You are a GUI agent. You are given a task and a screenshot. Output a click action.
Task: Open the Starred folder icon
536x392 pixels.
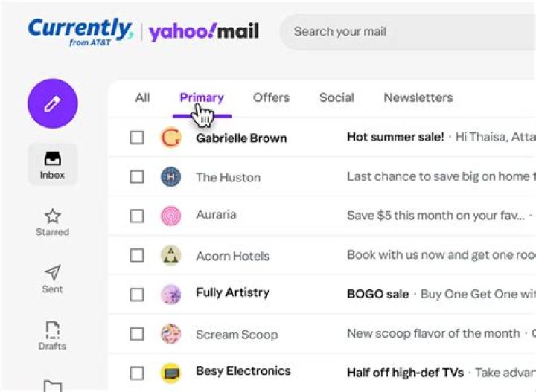click(x=53, y=216)
